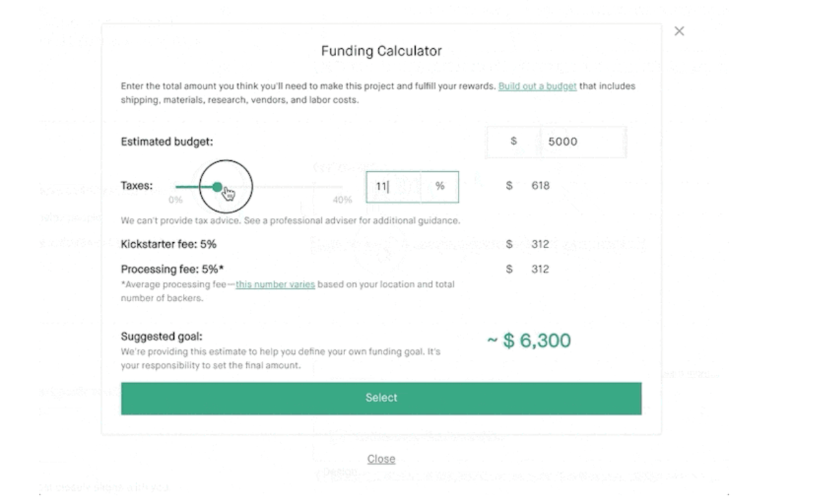
Task: Click the Funding Calculator title
Action: click(382, 51)
